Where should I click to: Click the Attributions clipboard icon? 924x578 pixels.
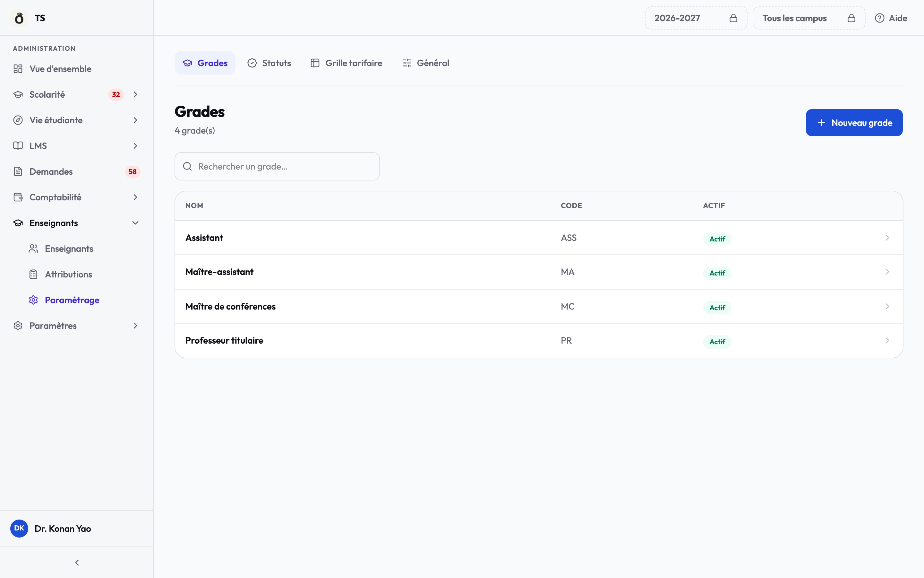pos(34,274)
